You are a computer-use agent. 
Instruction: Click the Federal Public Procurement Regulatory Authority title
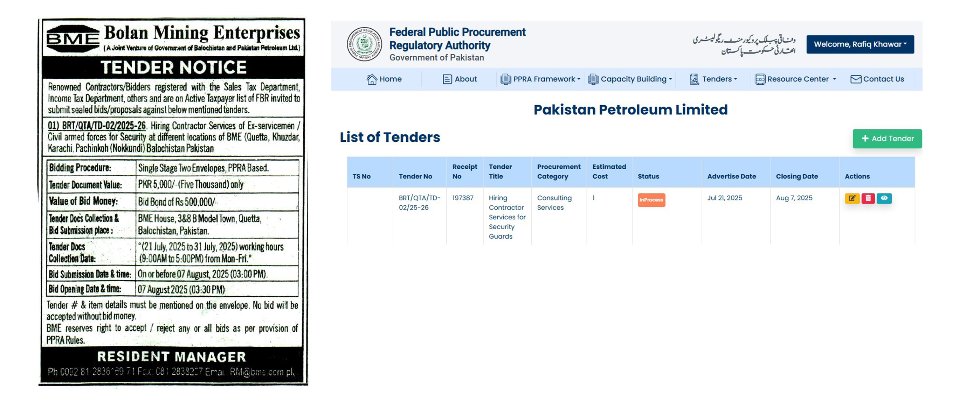[457, 39]
